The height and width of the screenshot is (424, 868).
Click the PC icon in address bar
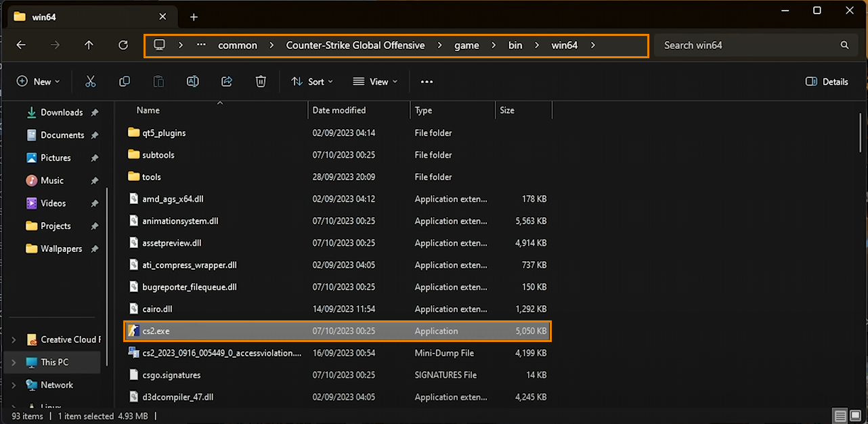(160, 45)
